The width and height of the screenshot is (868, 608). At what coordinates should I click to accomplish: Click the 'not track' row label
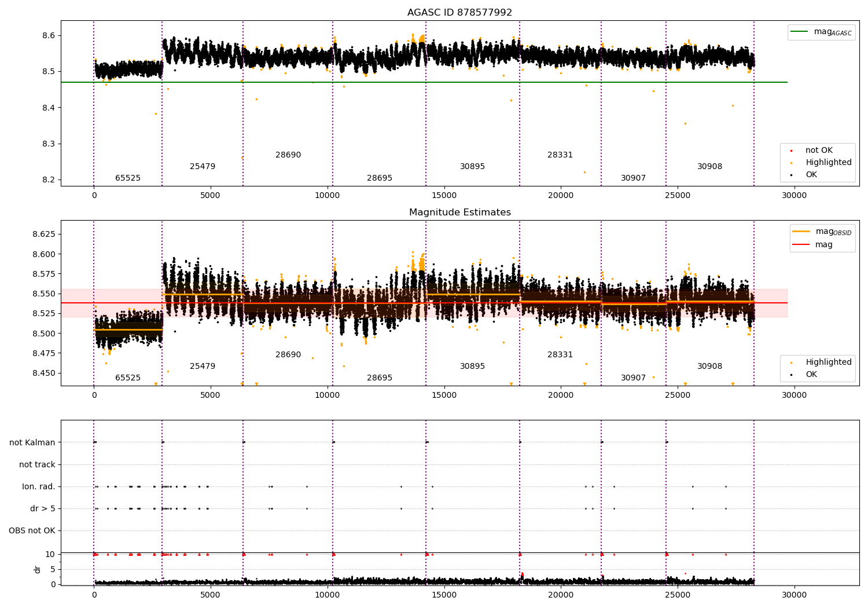[x=37, y=465]
